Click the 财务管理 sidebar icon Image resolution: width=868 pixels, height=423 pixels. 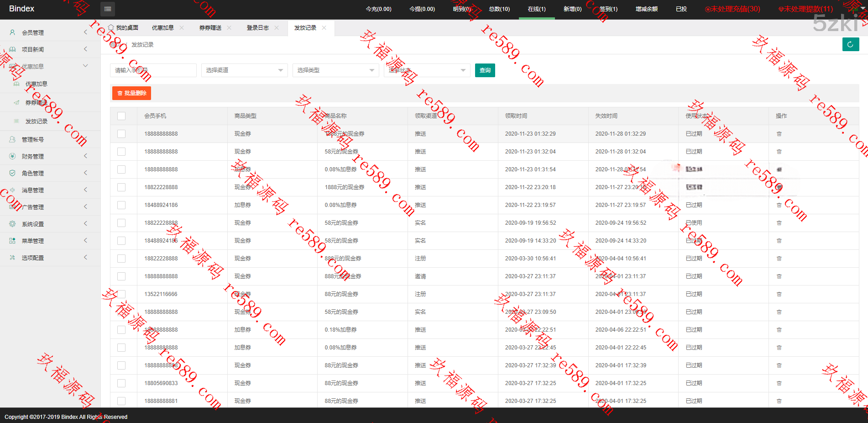12,156
